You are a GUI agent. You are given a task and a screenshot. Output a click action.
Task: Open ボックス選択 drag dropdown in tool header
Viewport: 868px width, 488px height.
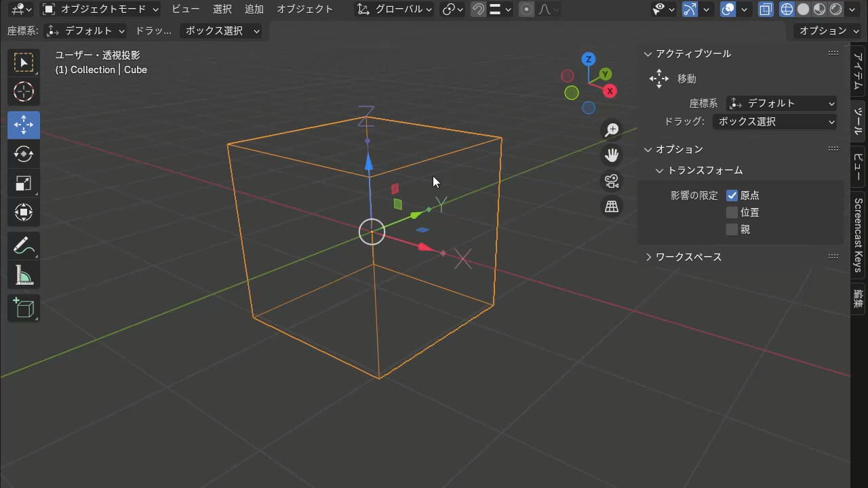(221, 30)
